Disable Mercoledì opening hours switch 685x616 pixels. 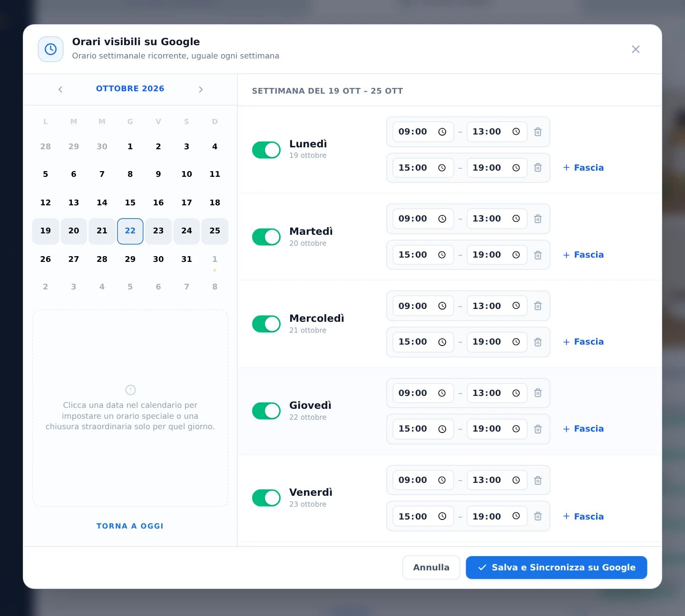click(266, 324)
